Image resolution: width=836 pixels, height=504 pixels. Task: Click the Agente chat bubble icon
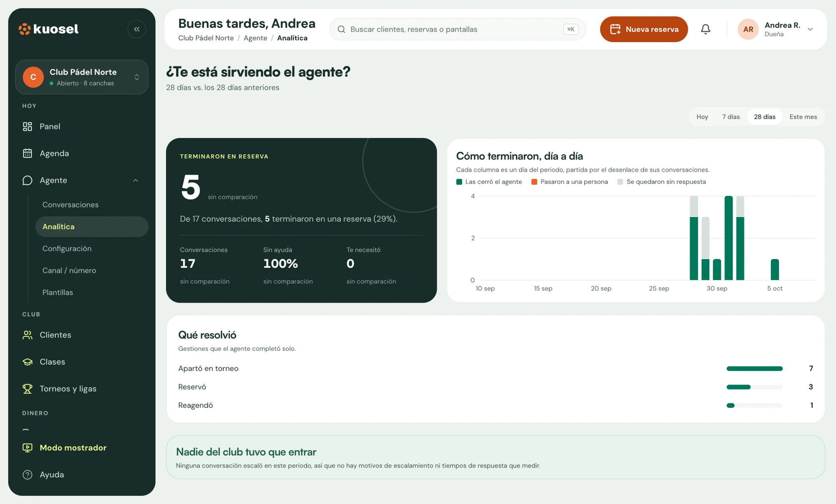point(28,180)
